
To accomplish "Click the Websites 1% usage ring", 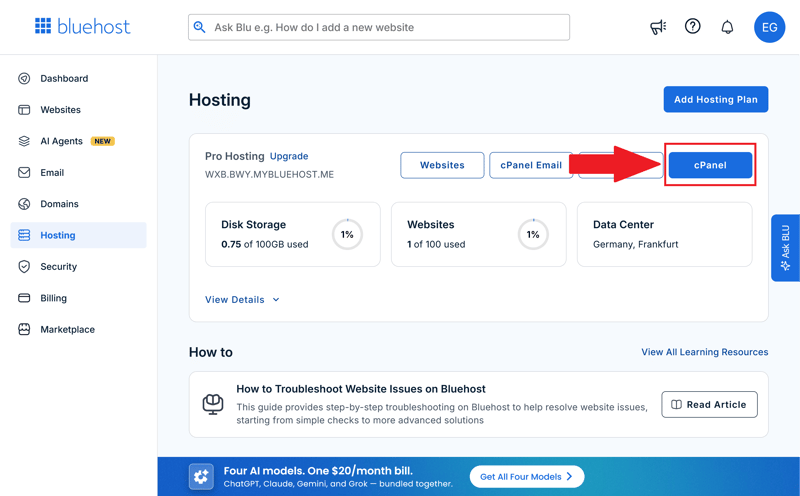I will pyautogui.click(x=533, y=234).
